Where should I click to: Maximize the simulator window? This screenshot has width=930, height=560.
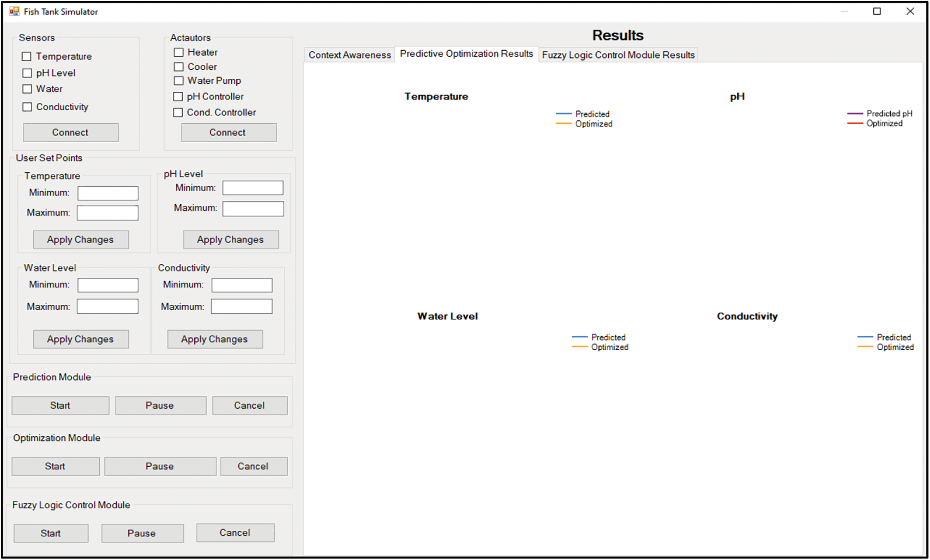click(x=877, y=11)
